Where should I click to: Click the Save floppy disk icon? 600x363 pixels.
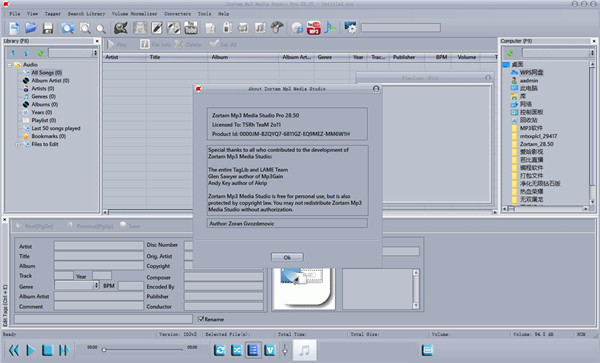tap(47, 28)
